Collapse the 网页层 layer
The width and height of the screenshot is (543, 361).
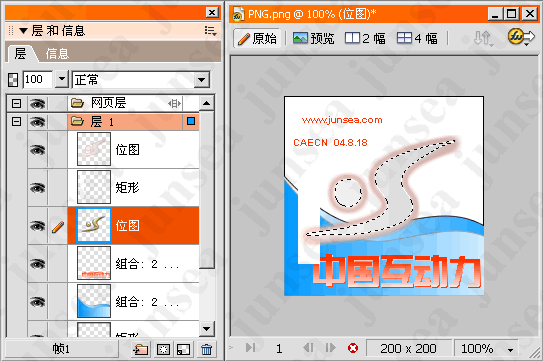[16, 103]
